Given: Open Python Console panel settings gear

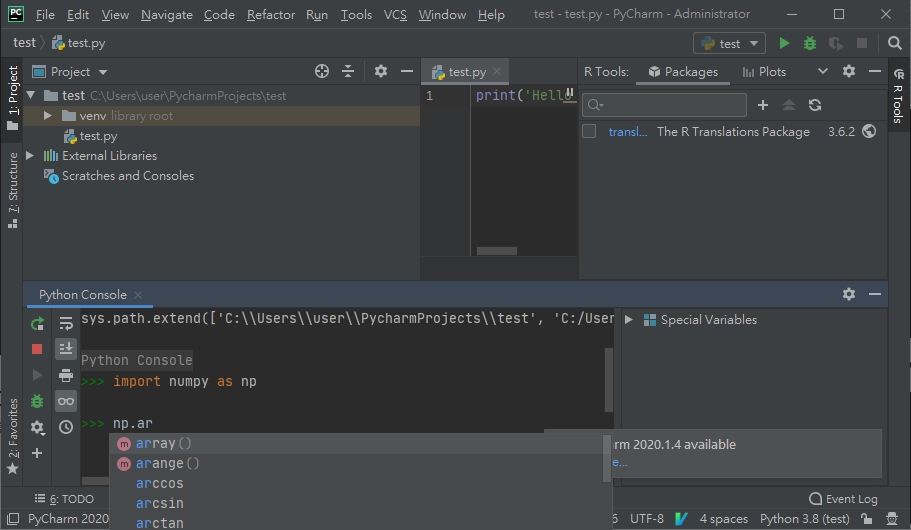Looking at the screenshot, I should 849,294.
